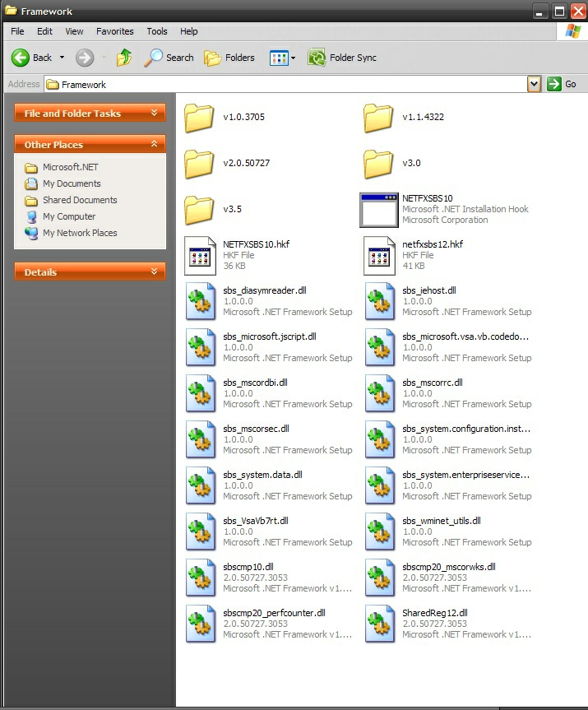The image size is (588, 710).
Task: Open the View menu
Action: (x=74, y=31)
